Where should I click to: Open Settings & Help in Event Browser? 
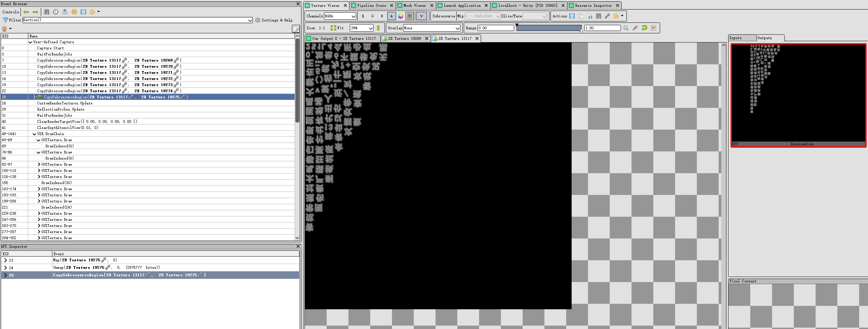tap(274, 20)
